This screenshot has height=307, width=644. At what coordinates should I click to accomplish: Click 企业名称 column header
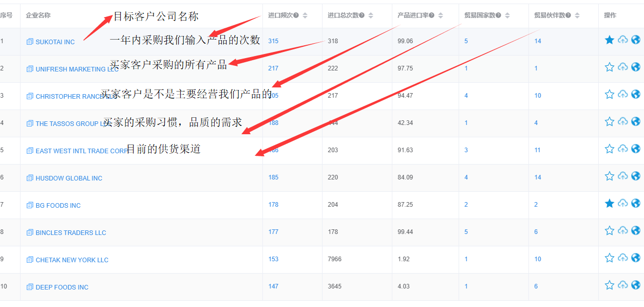[x=39, y=15]
